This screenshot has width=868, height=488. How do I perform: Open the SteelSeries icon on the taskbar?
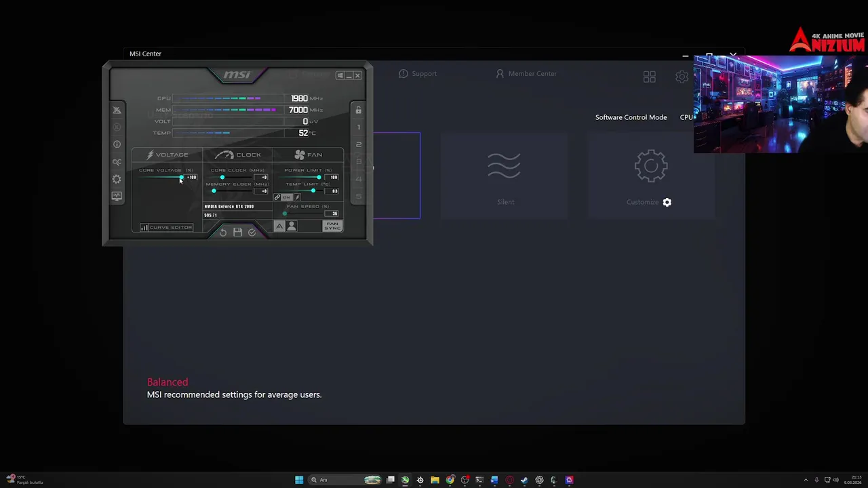pyautogui.click(x=420, y=480)
